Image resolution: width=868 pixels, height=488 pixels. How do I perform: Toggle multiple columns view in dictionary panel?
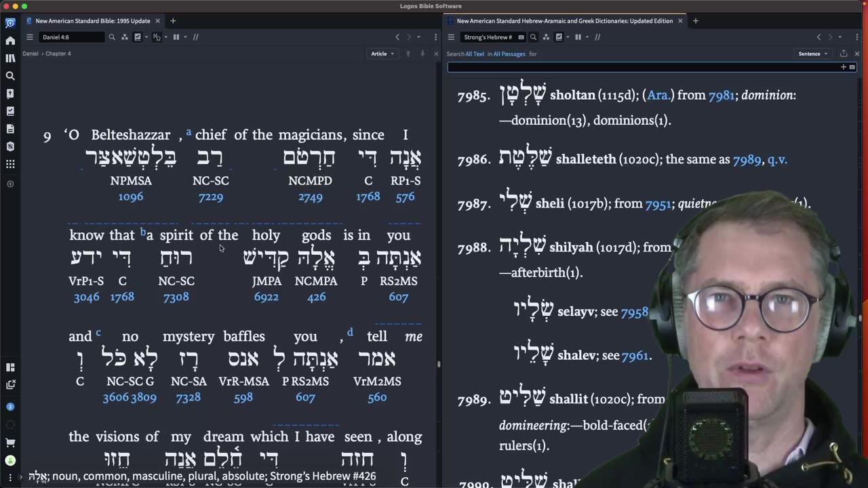tap(578, 37)
